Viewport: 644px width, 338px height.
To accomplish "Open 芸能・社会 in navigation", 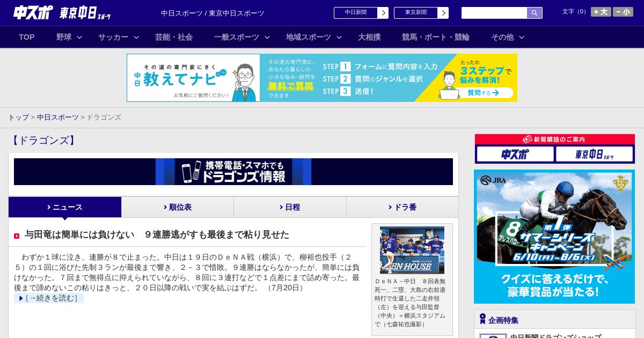I will [174, 37].
